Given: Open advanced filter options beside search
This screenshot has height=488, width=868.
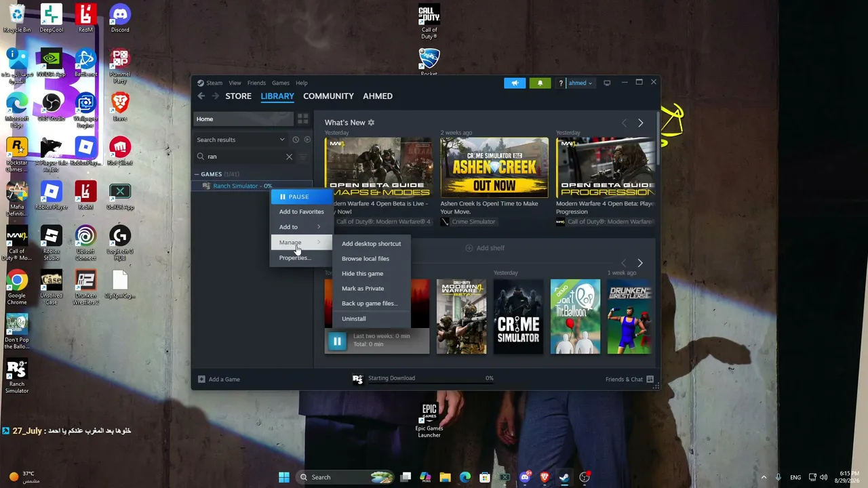Looking at the screenshot, I should 303,157.
